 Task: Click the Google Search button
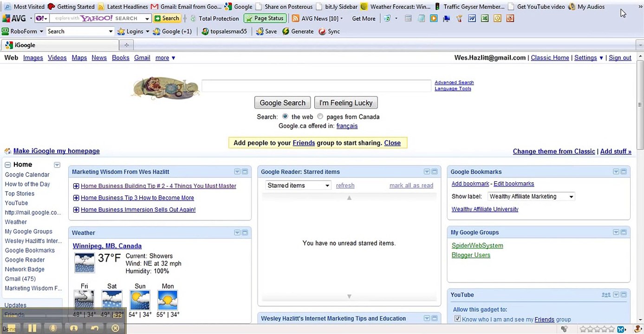pyautogui.click(x=282, y=103)
